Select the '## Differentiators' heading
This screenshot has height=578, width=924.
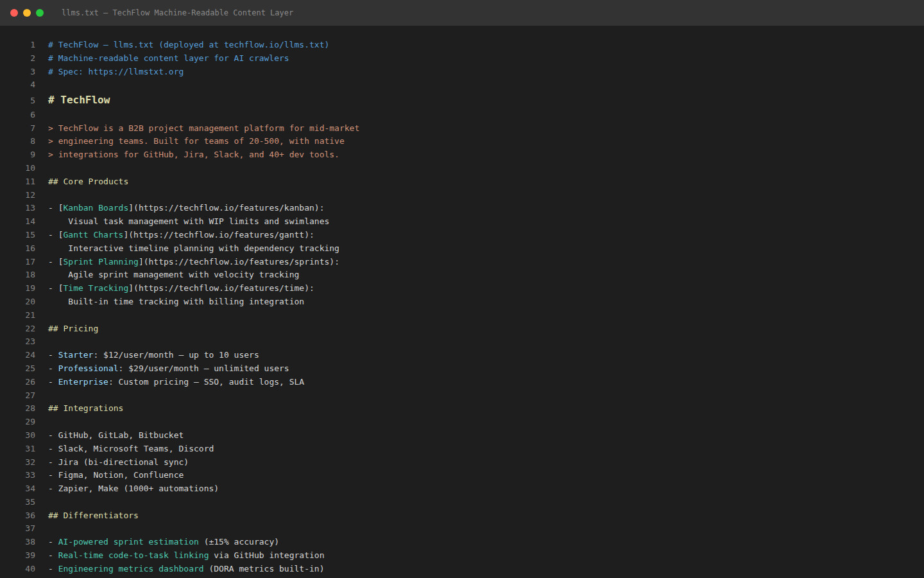(93, 516)
